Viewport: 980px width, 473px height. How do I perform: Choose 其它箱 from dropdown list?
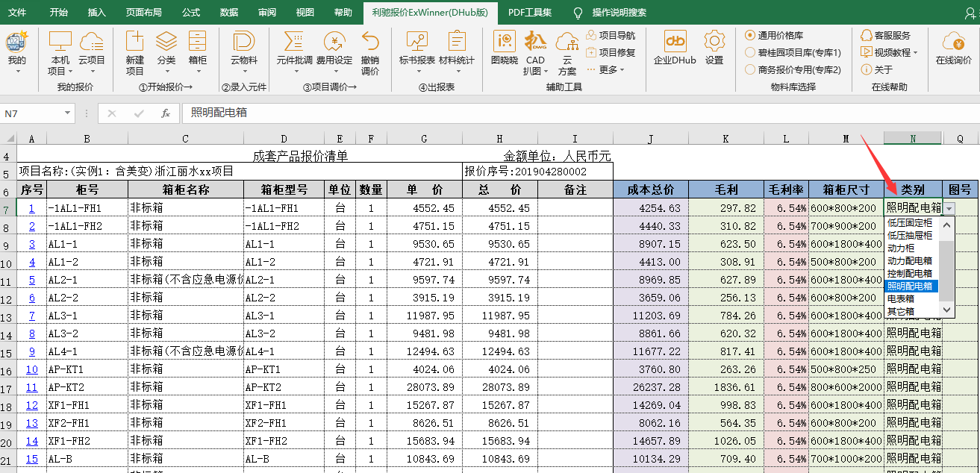[x=910, y=311]
